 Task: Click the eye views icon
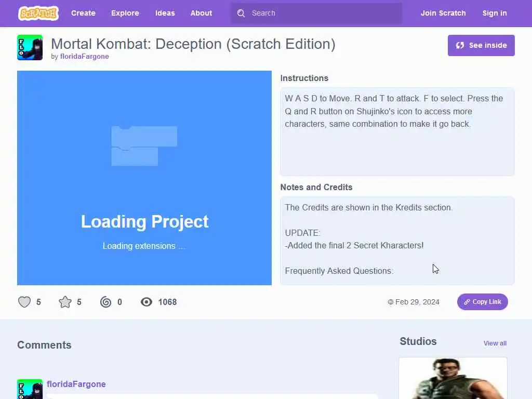coord(147,302)
